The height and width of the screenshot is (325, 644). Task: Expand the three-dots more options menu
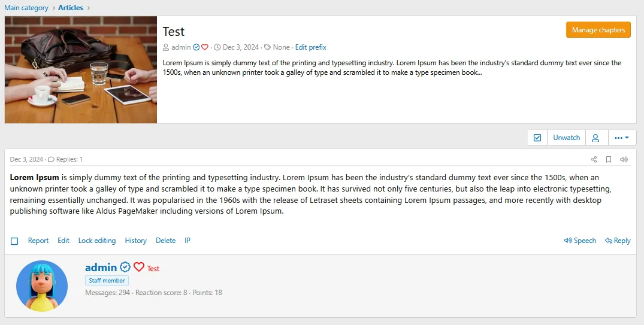tap(622, 138)
